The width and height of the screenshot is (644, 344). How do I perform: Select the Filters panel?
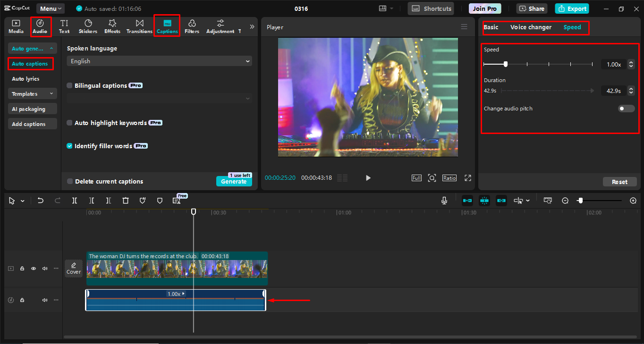tap(192, 26)
